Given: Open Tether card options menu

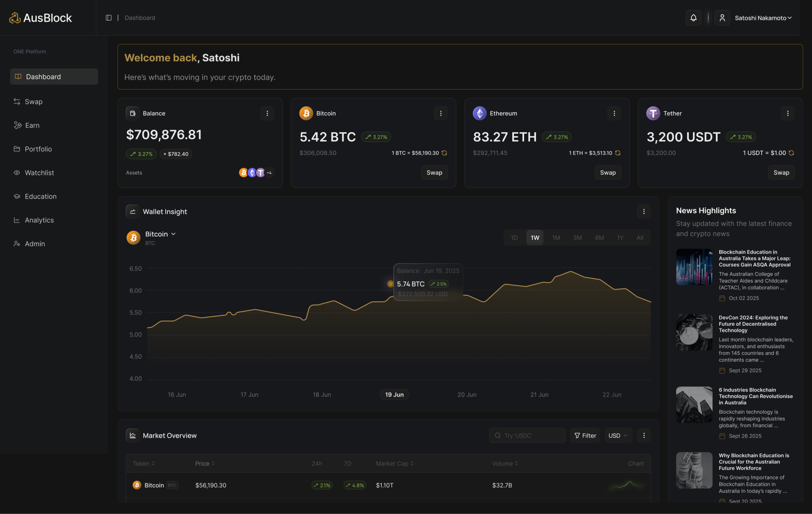Looking at the screenshot, I should pos(787,113).
